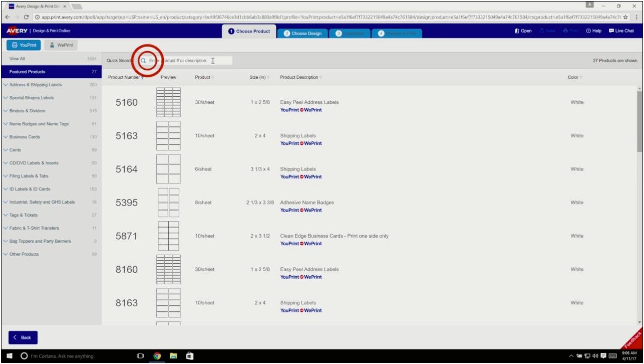Image resolution: width=644 pixels, height=364 pixels.
Task: Open the Windows Start menu
Action: tap(9, 356)
